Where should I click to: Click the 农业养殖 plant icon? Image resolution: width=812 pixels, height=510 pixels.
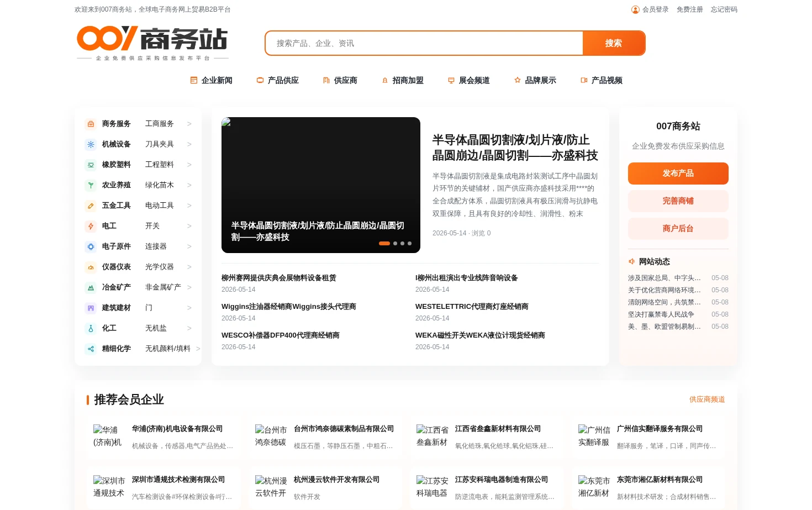[x=91, y=185]
